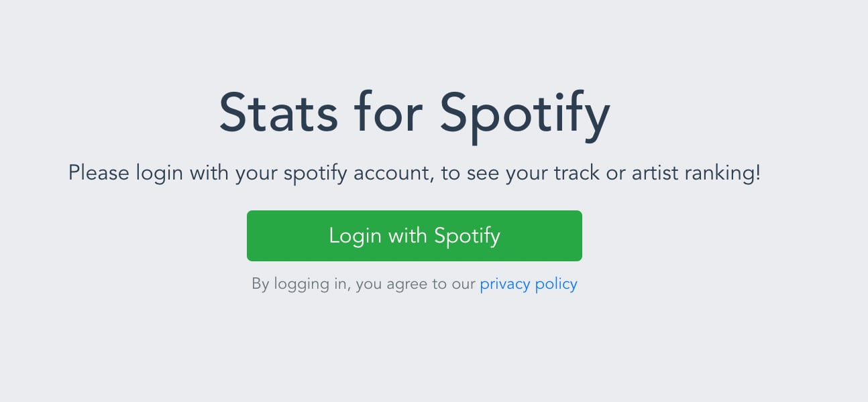Image resolution: width=868 pixels, height=402 pixels.
Task: Click the 'By logging in, you agree' notice
Action: (x=364, y=283)
